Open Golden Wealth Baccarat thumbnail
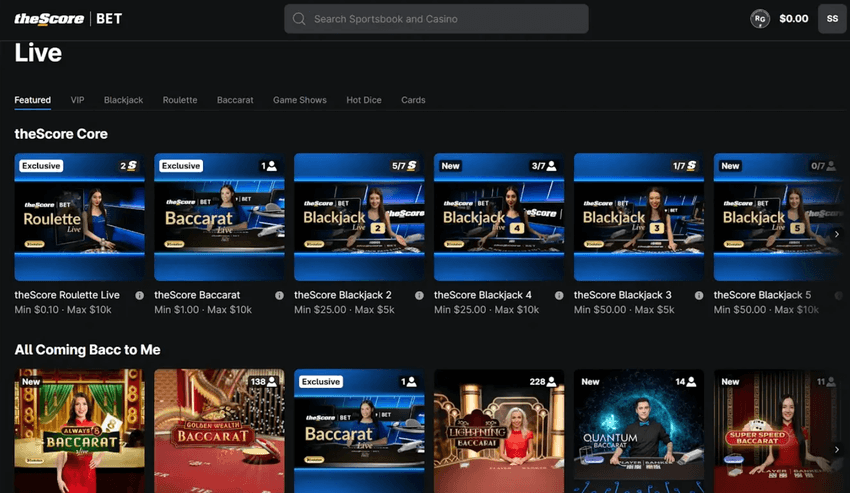This screenshot has width=850, height=493. click(x=220, y=431)
